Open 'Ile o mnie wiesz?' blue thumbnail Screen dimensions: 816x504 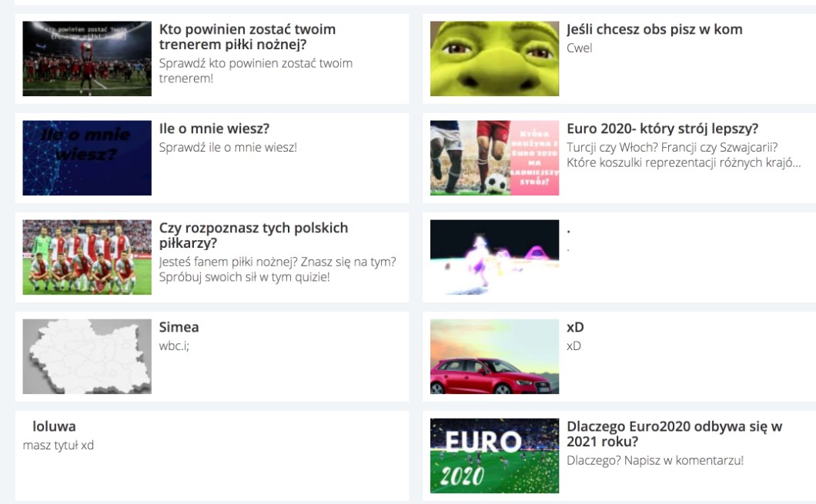[x=87, y=158]
